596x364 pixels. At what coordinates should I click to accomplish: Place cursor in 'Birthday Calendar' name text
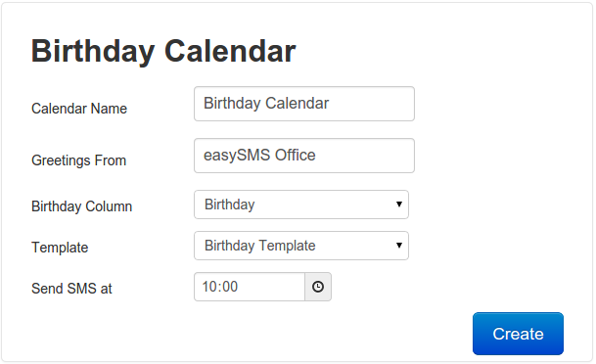coord(266,104)
